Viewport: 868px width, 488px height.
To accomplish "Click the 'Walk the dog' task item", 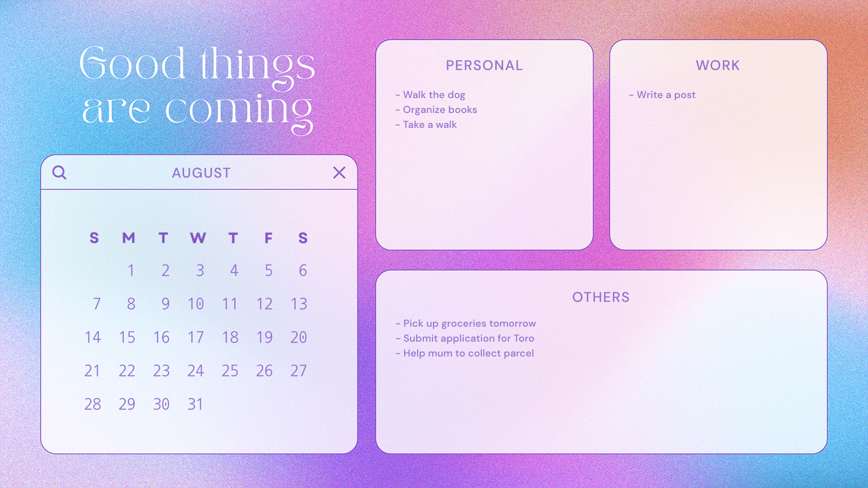I will [x=433, y=94].
